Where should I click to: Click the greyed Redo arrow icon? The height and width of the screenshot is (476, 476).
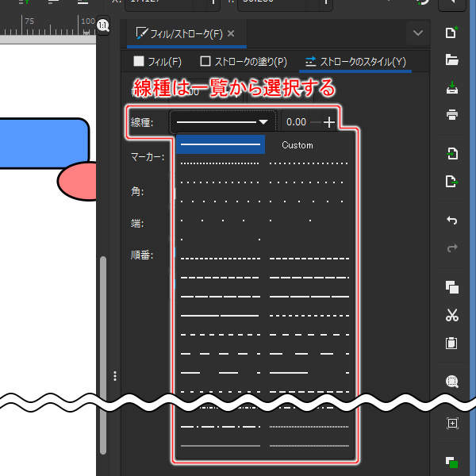[x=452, y=248]
